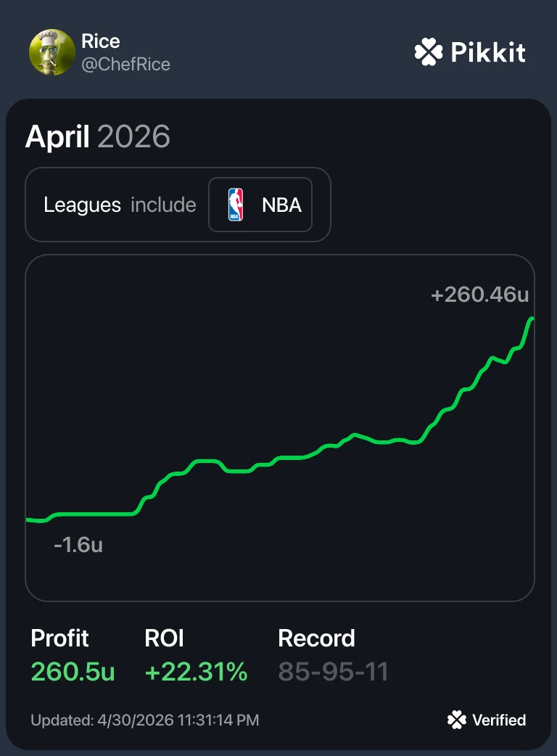The width and height of the screenshot is (557, 756).
Task: Click the include operator in filter
Action: (x=163, y=205)
